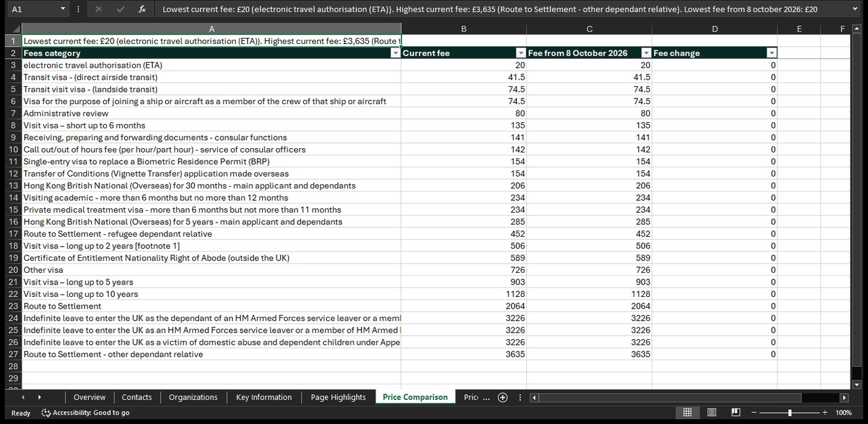
Task: Click horizontal scrollbar right arrow
Action: click(x=844, y=397)
